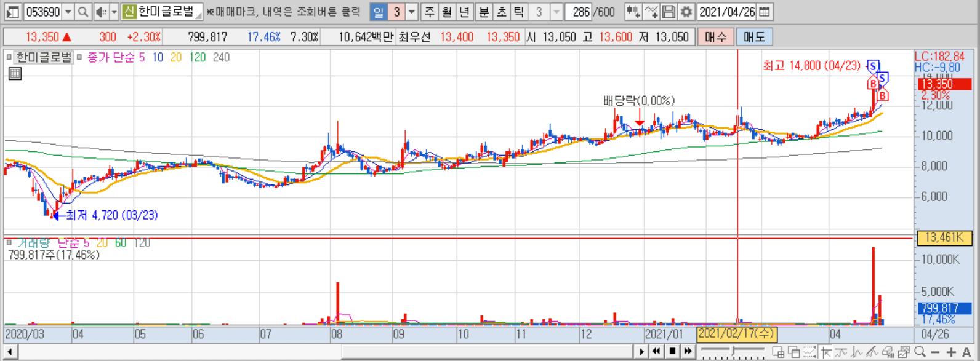980x361 pixels.
Task: Select the yearly (년) chart period
Action: point(465,12)
